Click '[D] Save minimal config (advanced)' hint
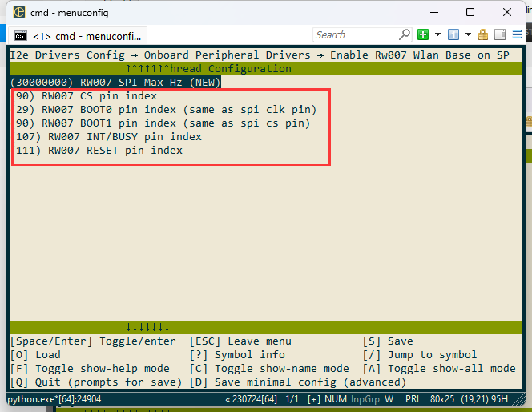 tap(297, 382)
